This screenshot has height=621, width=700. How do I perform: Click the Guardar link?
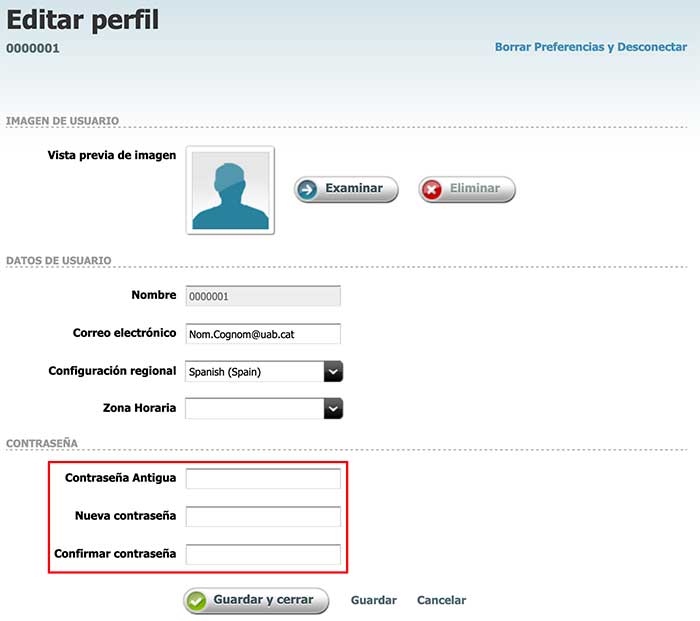click(x=373, y=601)
